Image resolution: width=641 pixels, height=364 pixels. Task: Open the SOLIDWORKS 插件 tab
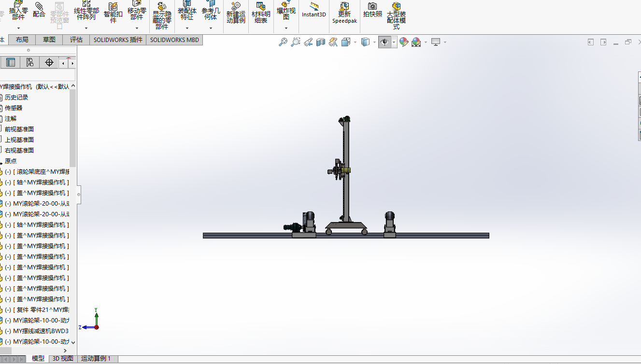tap(118, 40)
